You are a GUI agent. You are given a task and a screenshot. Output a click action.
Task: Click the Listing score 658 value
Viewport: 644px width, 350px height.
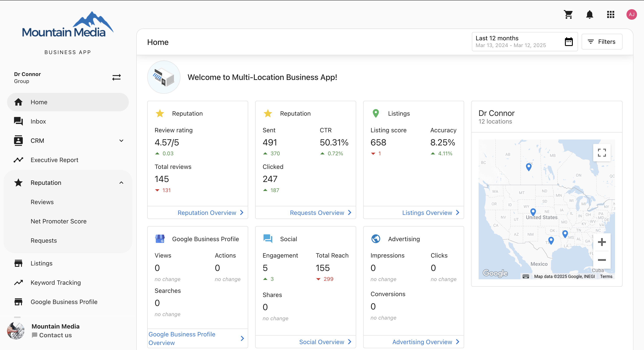tap(378, 143)
